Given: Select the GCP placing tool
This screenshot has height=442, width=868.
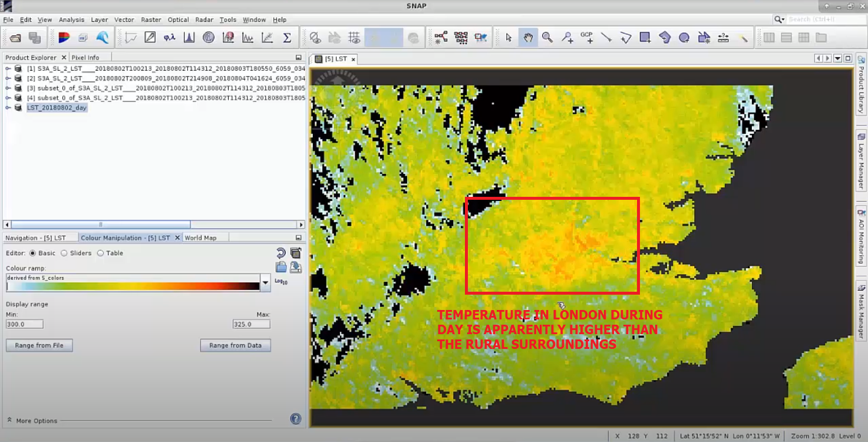Looking at the screenshot, I should pyautogui.click(x=586, y=38).
